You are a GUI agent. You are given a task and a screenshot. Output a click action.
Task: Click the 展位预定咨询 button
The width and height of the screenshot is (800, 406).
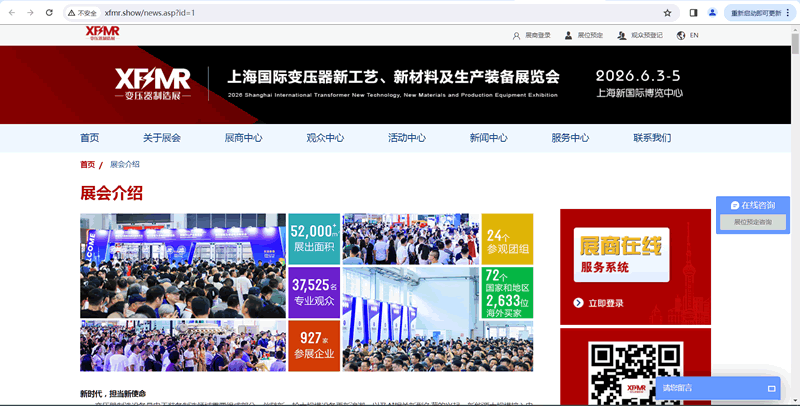(752, 222)
